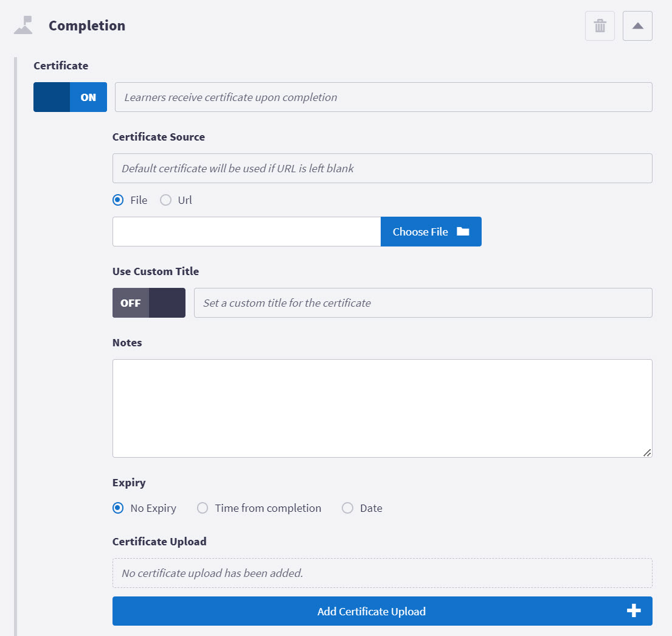Viewport: 672px width, 636px height.
Task: Collapse the Completion panel with the arrow icon
Action: tap(637, 26)
